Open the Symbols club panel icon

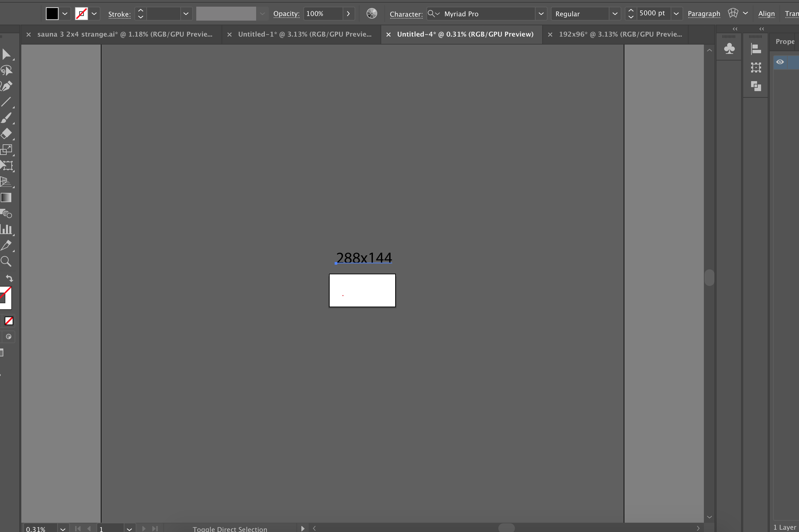coord(729,49)
